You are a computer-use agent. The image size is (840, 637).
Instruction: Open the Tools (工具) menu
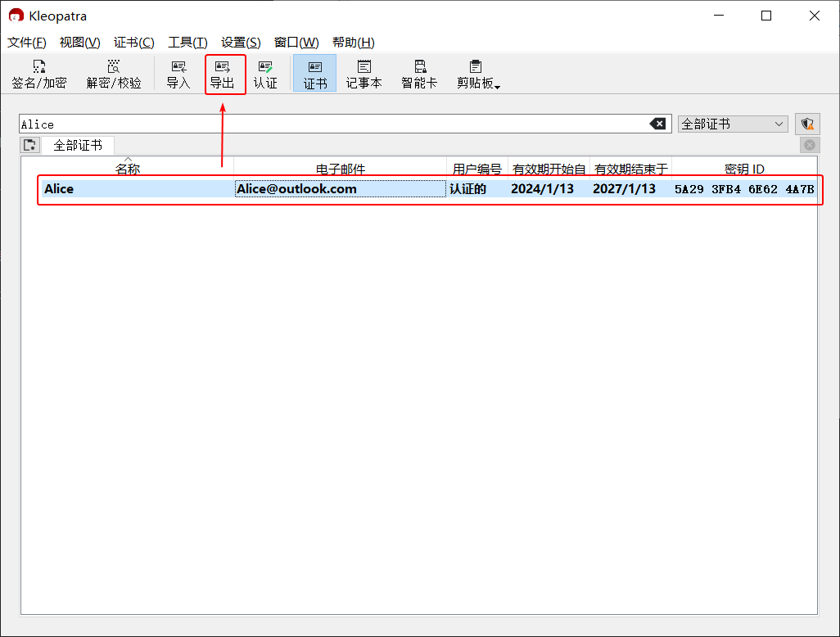pos(187,43)
